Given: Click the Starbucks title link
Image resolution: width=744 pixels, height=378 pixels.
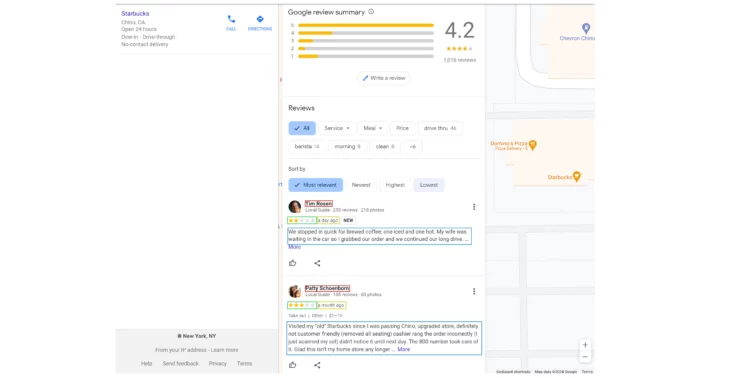Looking at the screenshot, I should (135, 13).
